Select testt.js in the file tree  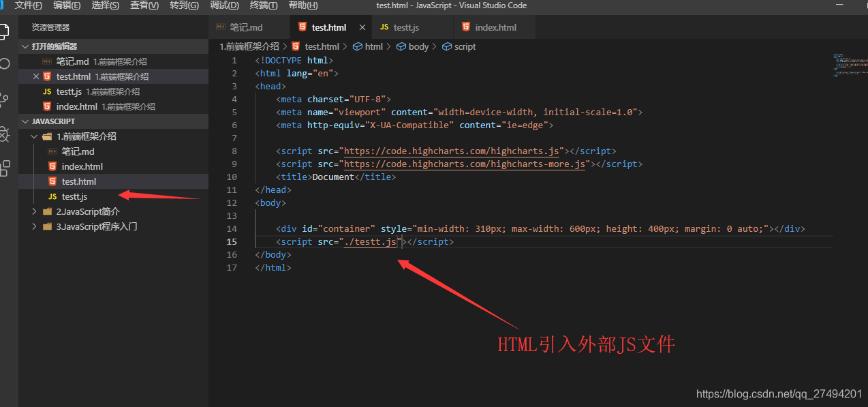pyautogui.click(x=113, y=196)
